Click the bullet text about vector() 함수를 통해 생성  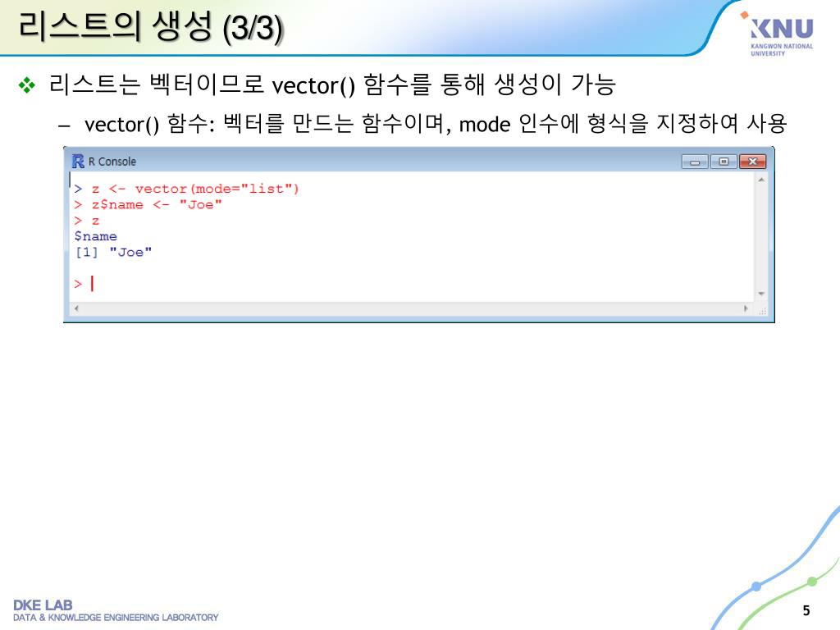332,84
